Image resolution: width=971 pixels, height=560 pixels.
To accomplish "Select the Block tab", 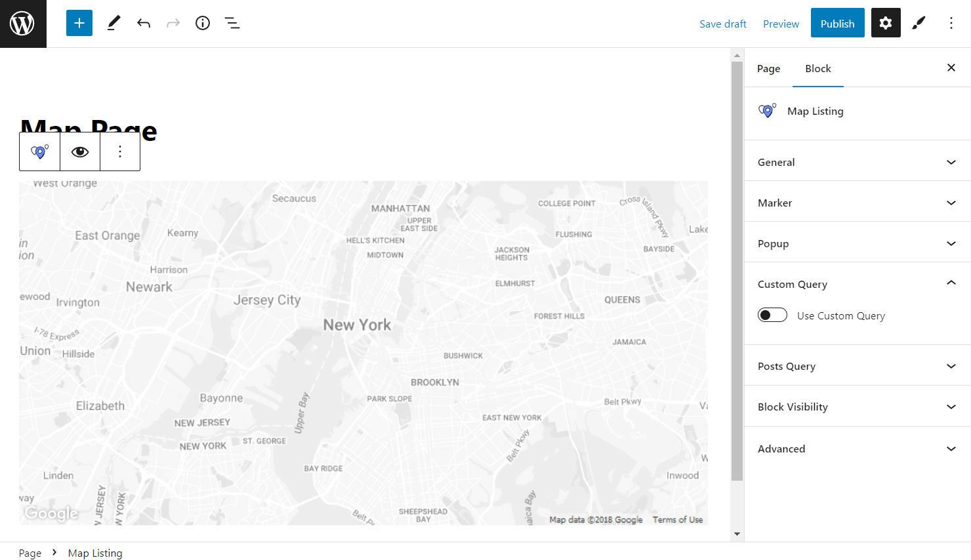I will (818, 68).
